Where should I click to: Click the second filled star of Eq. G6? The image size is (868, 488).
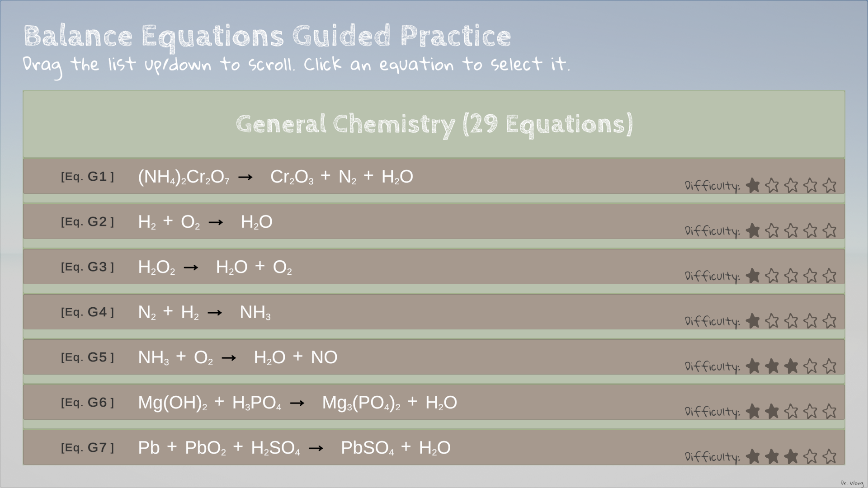pyautogui.click(x=772, y=411)
